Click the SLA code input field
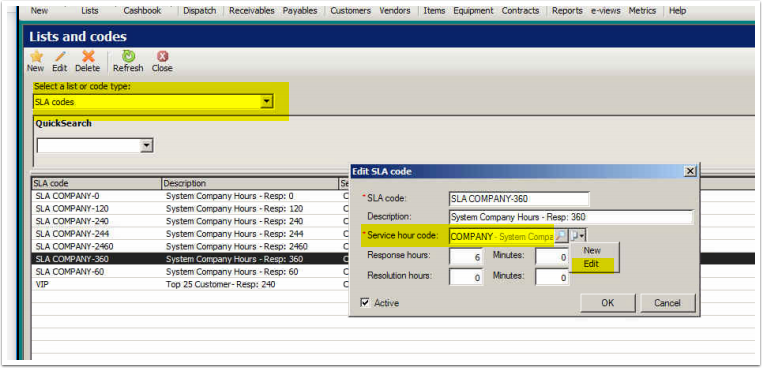762x368 pixels. (519, 199)
